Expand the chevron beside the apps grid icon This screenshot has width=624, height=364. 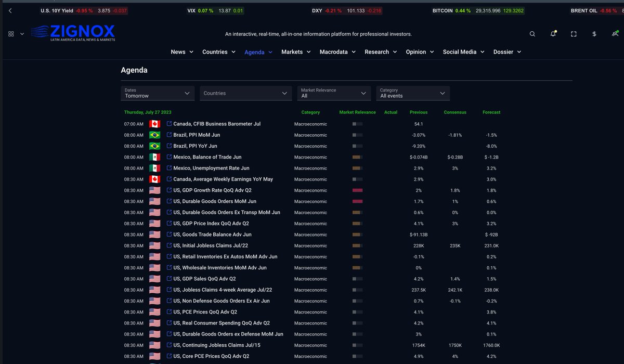pos(22,34)
